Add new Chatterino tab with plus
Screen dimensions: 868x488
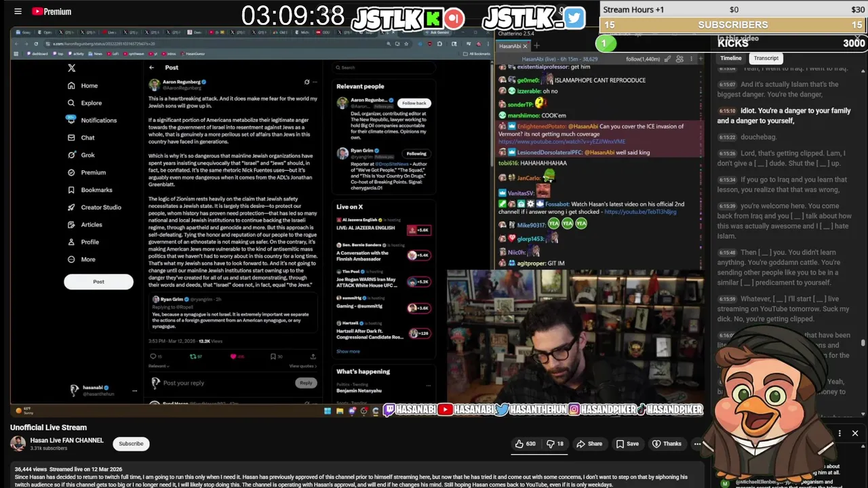point(536,46)
